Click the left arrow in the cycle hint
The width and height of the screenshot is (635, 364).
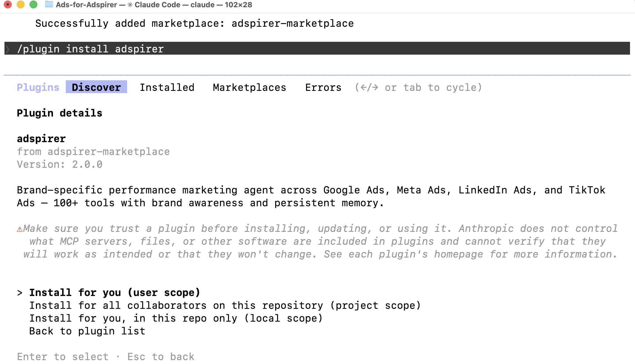click(364, 87)
